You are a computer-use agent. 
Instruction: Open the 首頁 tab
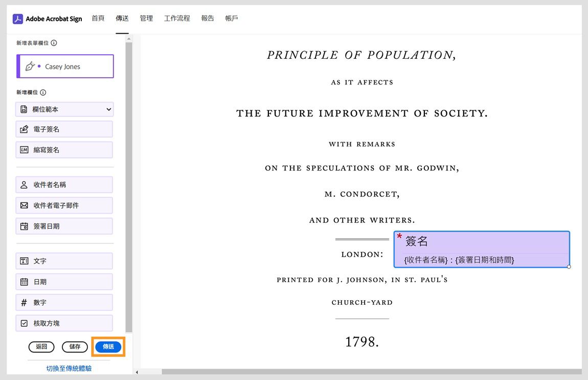tap(98, 18)
